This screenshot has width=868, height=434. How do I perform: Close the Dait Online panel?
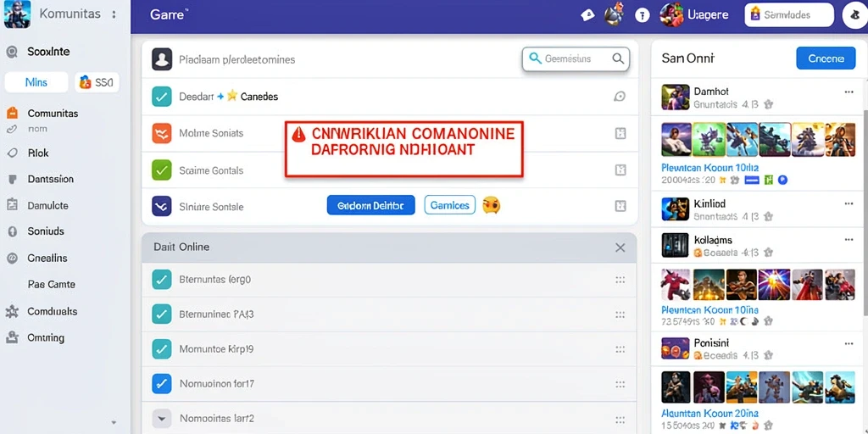(x=620, y=248)
